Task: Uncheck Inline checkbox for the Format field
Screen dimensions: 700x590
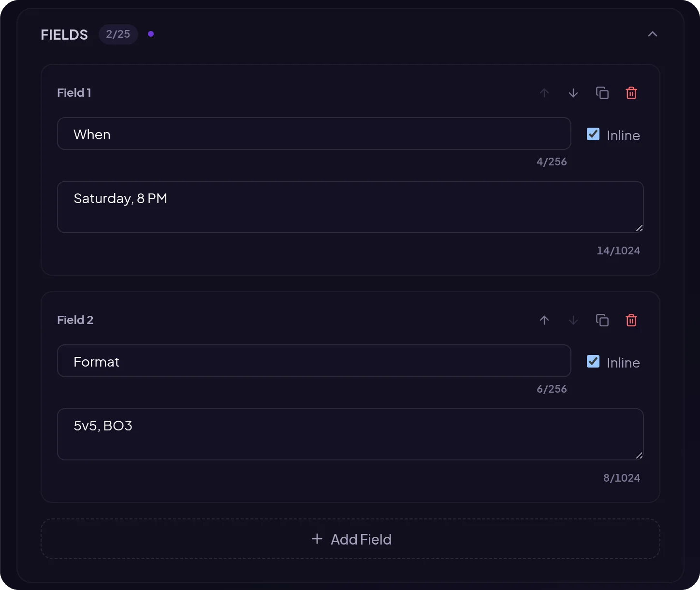Action: [x=593, y=361]
